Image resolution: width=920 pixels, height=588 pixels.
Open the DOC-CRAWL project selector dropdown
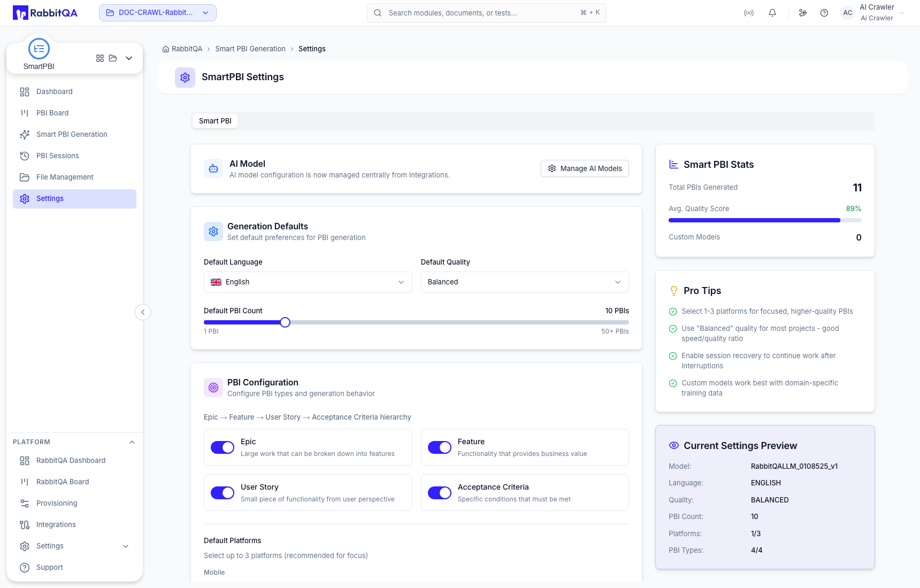tap(158, 13)
